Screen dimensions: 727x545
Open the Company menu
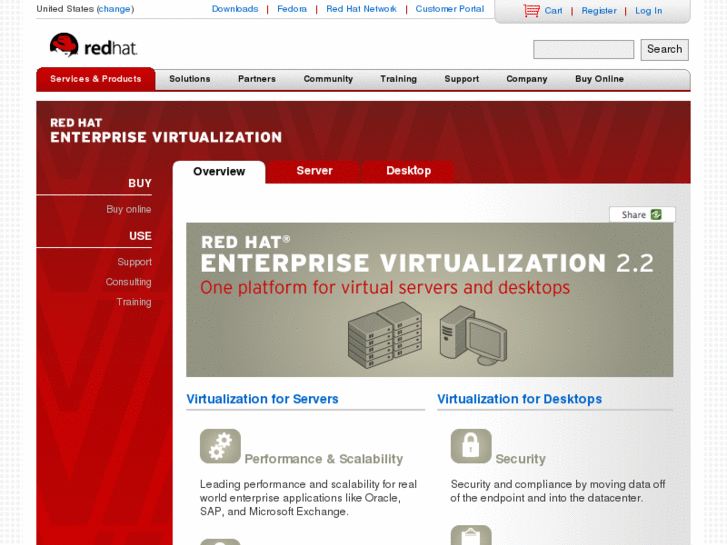[527, 79]
